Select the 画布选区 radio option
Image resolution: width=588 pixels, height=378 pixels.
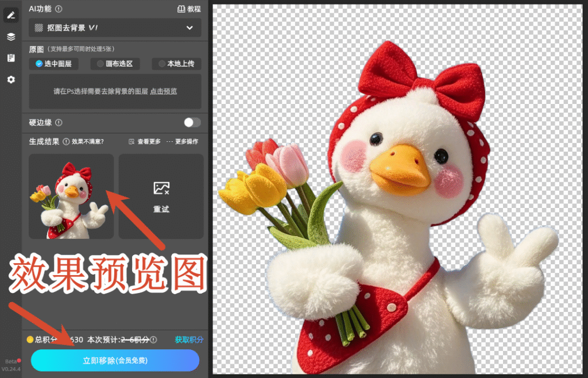115,64
